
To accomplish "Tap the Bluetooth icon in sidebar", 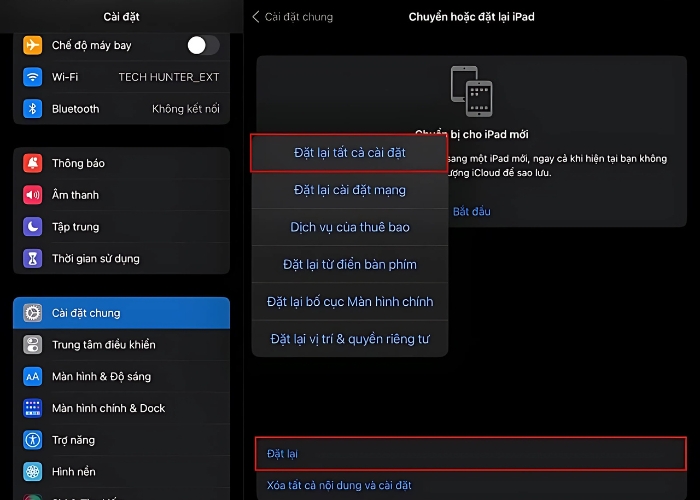I will coord(33,109).
